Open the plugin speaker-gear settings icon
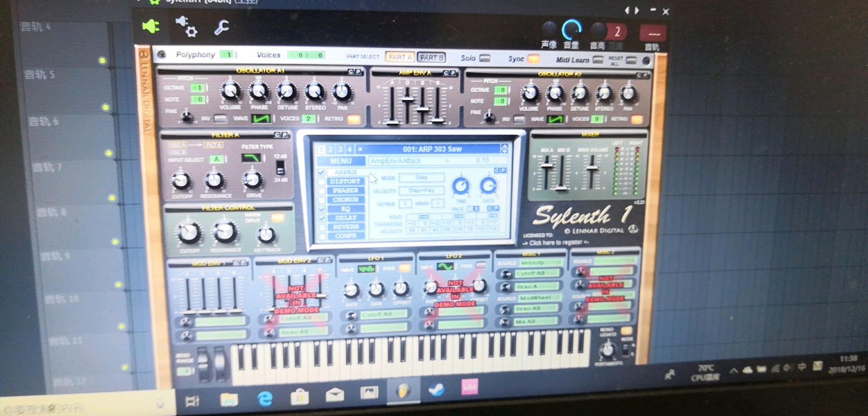The image size is (868, 416). (x=186, y=26)
